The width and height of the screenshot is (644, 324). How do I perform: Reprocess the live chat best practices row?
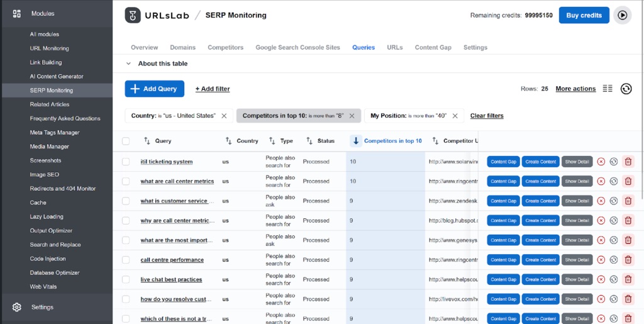(614, 280)
